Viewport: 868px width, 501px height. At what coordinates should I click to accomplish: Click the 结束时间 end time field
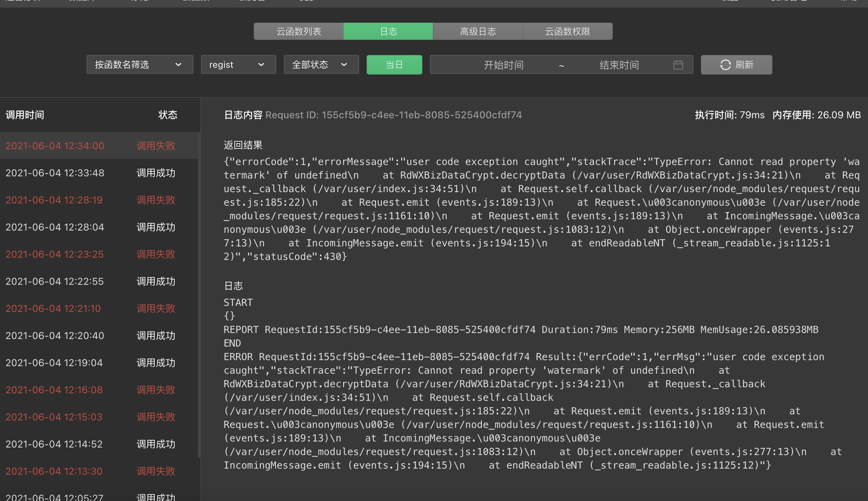[x=619, y=65]
